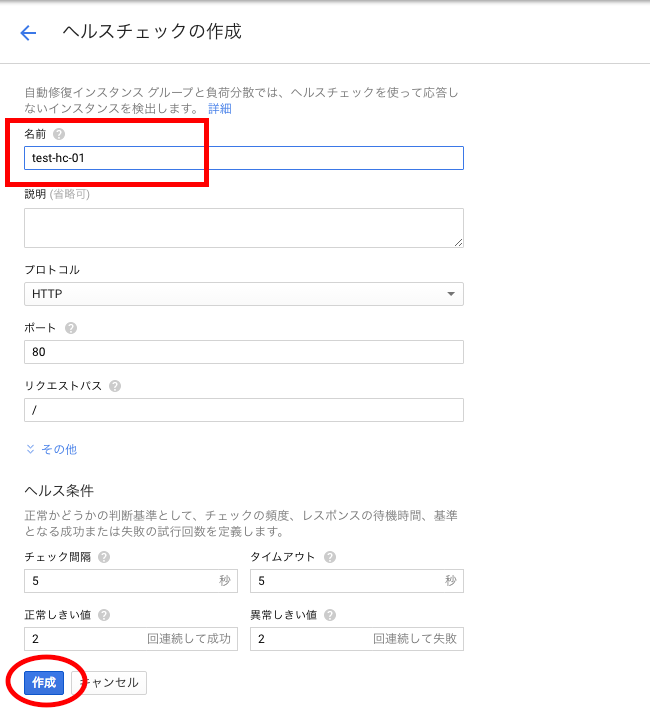
Task: Click the resize handle of 説明 text area
Action: click(458, 243)
